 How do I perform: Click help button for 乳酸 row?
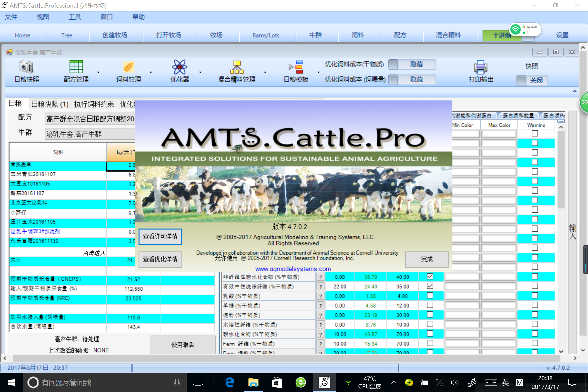pos(320,296)
